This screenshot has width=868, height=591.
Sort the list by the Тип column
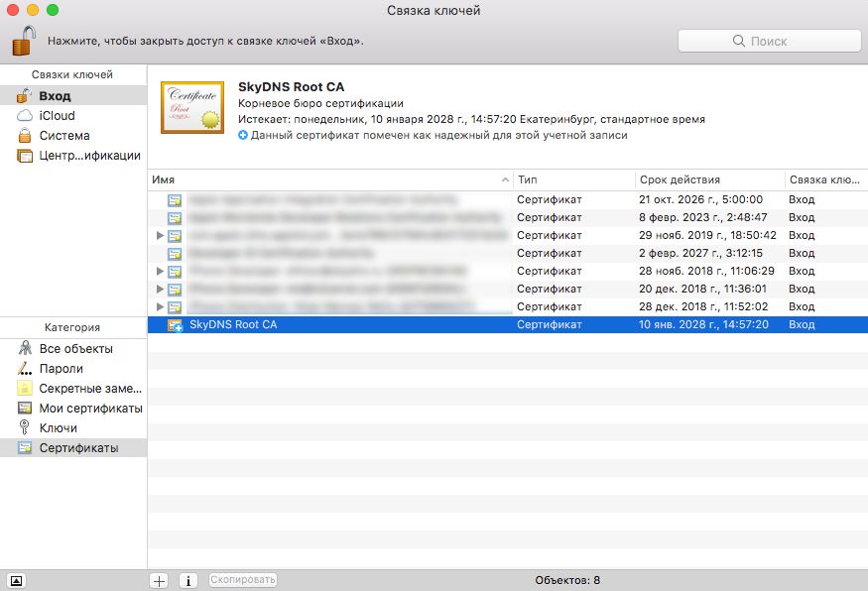tap(574, 179)
